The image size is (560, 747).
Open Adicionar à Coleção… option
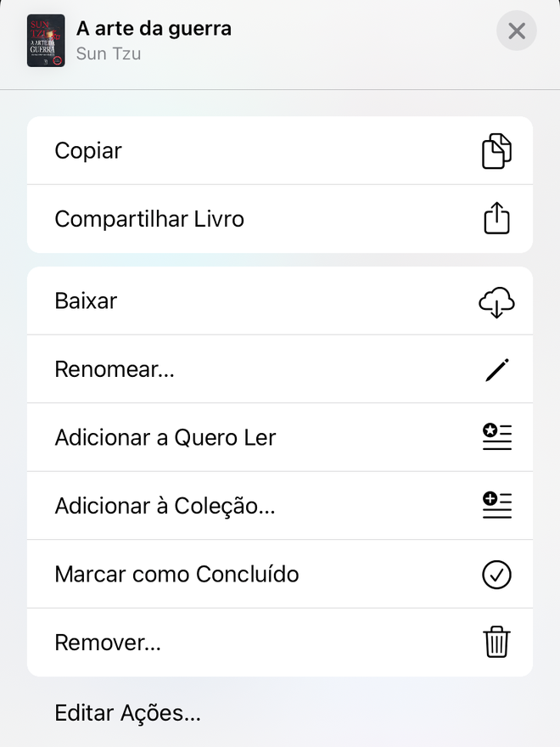coord(280,506)
